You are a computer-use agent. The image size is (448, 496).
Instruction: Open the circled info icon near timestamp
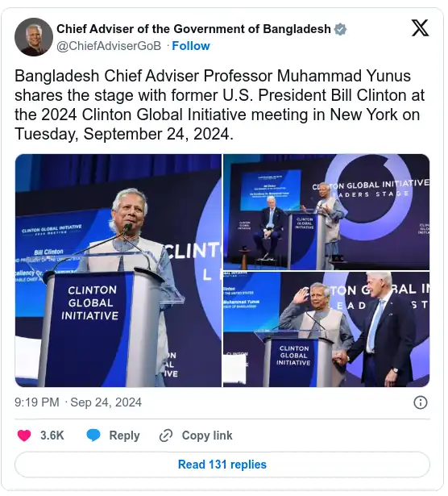tap(420, 402)
